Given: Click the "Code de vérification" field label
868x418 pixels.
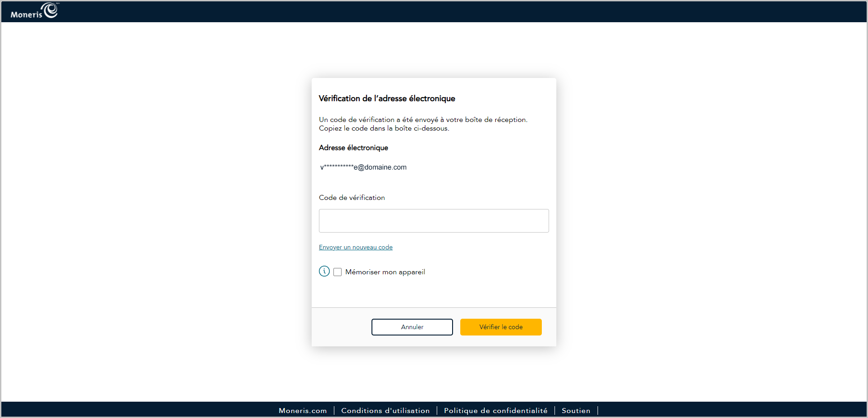Looking at the screenshot, I should pyautogui.click(x=352, y=198).
